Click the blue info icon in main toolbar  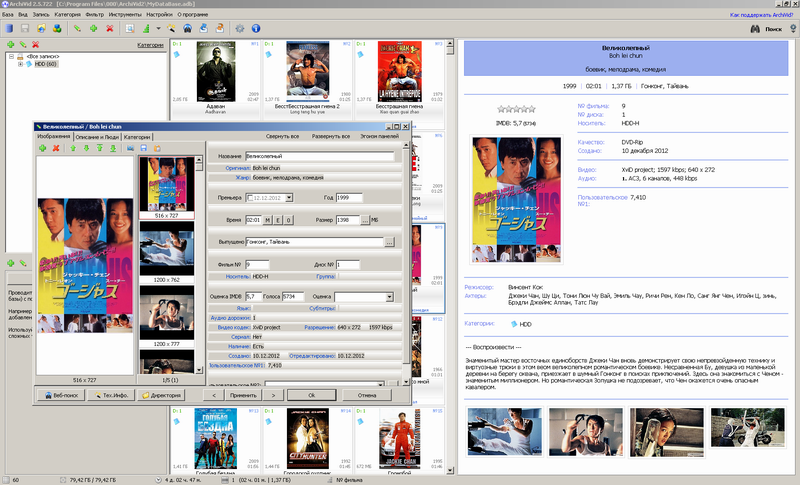click(256, 29)
